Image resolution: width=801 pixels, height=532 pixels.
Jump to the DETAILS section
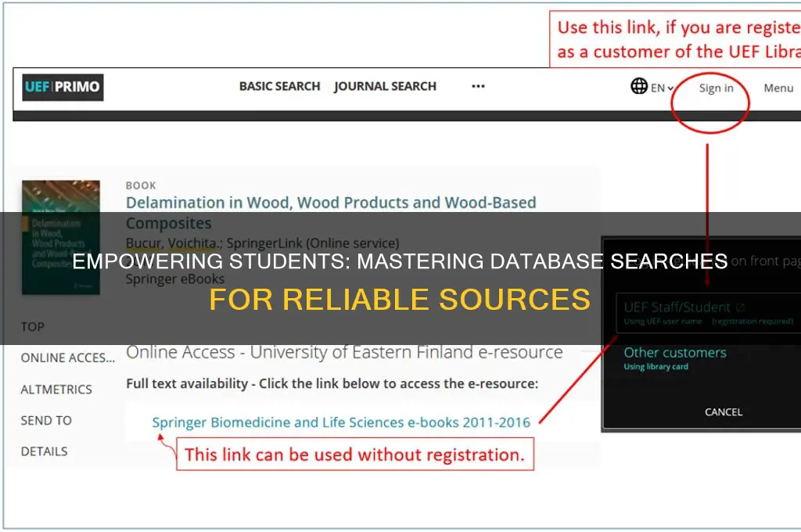point(44,451)
